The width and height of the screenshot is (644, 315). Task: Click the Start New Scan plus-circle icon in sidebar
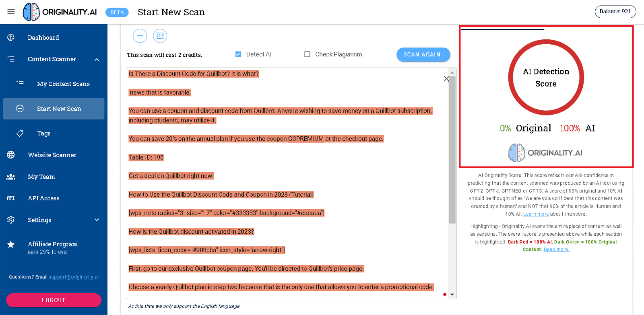coord(20,109)
